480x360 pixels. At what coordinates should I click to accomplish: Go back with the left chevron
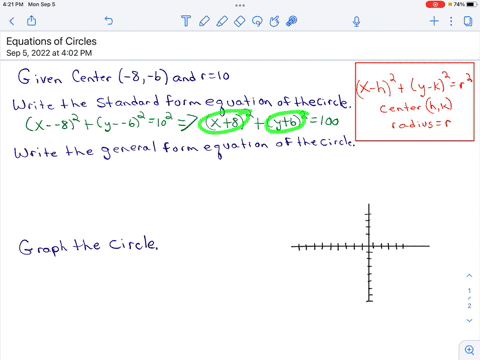click(x=12, y=21)
